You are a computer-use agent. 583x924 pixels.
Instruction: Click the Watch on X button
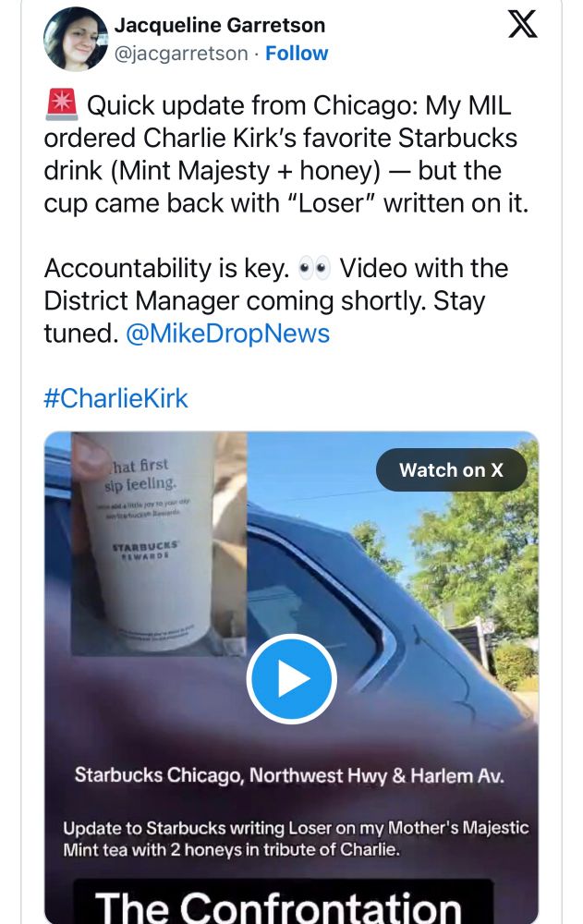click(x=451, y=469)
